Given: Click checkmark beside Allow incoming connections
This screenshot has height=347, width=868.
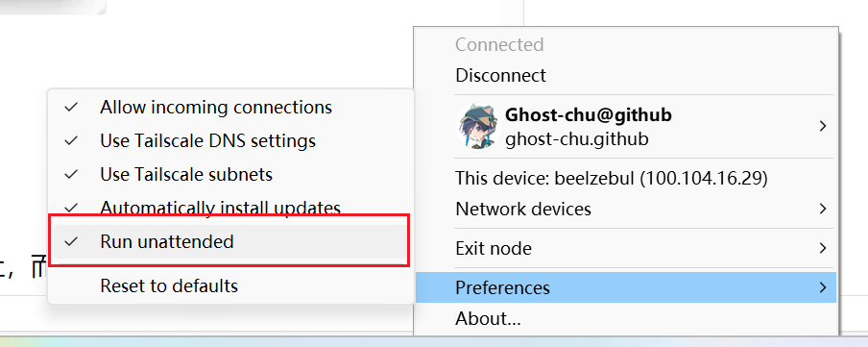Looking at the screenshot, I should click(71, 107).
